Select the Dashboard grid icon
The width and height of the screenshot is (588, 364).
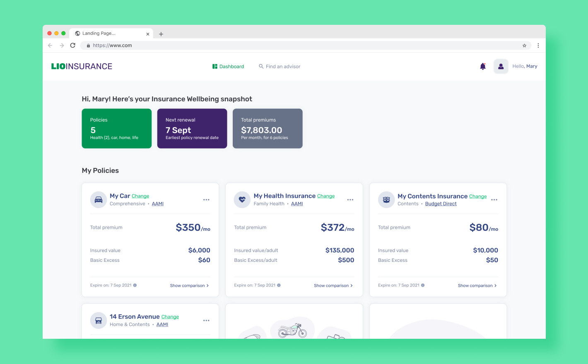[215, 66]
